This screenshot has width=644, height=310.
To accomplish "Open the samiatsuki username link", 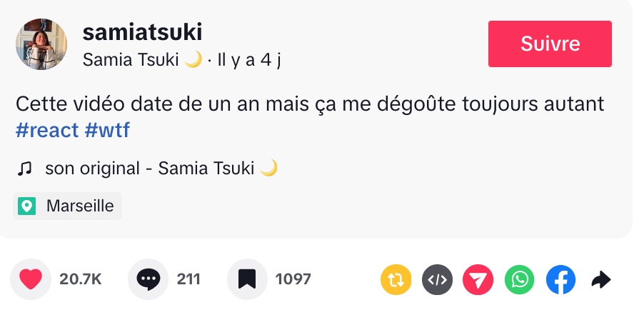I will point(143,32).
